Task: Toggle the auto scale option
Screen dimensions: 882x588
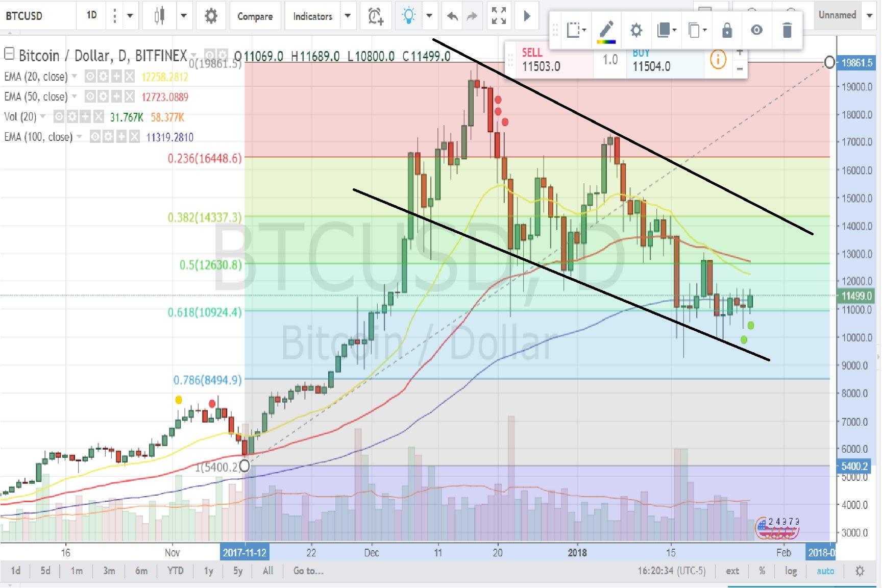Action: pos(825,571)
